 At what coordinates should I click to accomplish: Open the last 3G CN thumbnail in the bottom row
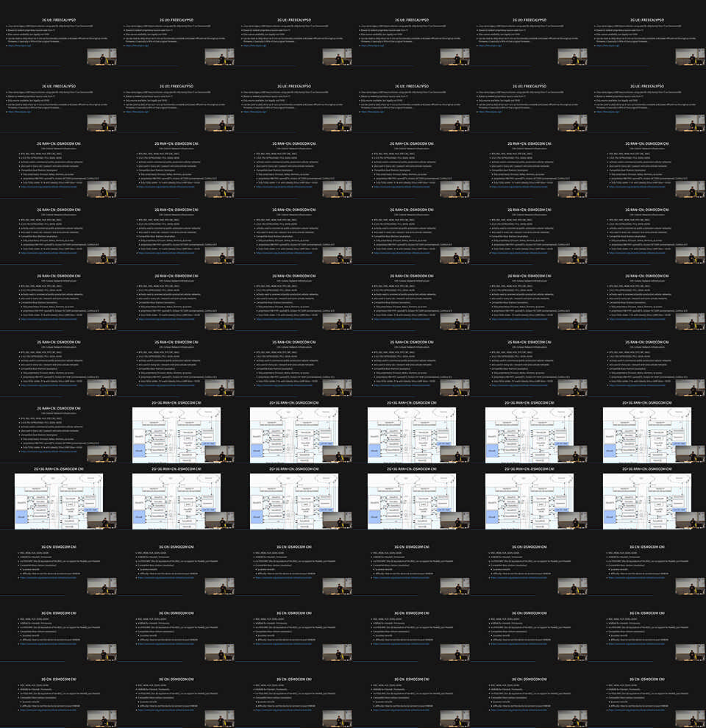coord(647,695)
